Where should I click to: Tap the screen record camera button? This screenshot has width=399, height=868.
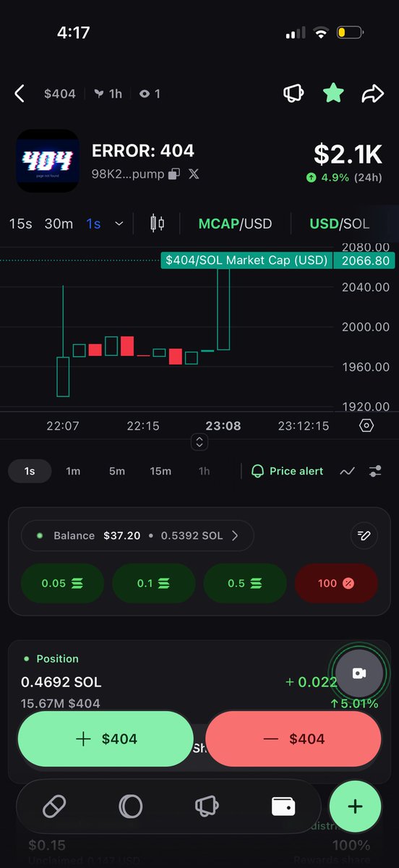click(359, 673)
